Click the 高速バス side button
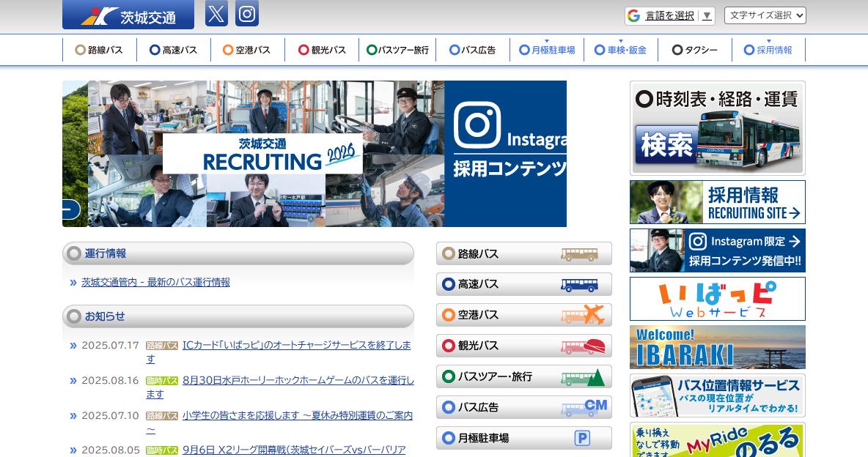Viewport: 868px width, 457px height. click(x=523, y=284)
